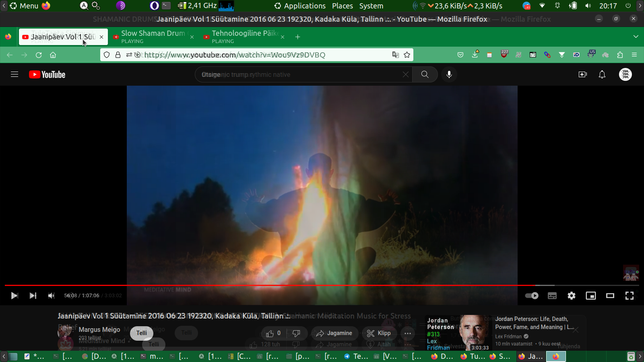
Task: Select the Jaanipäev Vol 1 tab
Action: point(63,37)
